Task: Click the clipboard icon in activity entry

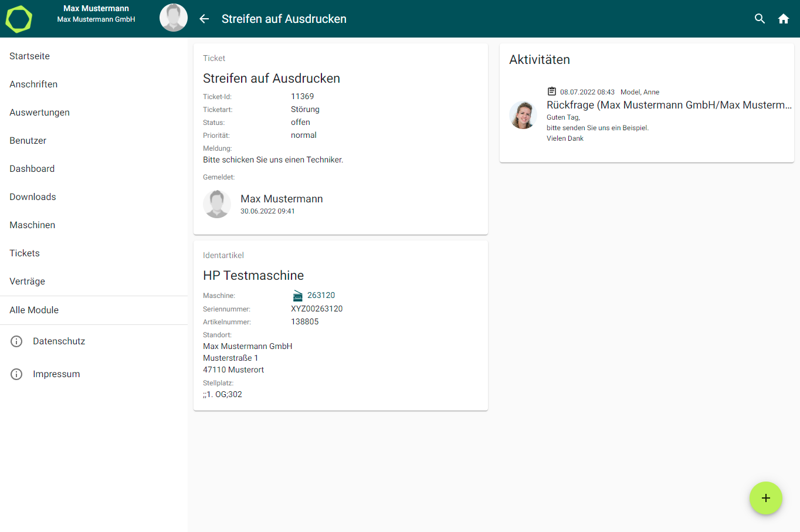Action: pyautogui.click(x=551, y=92)
